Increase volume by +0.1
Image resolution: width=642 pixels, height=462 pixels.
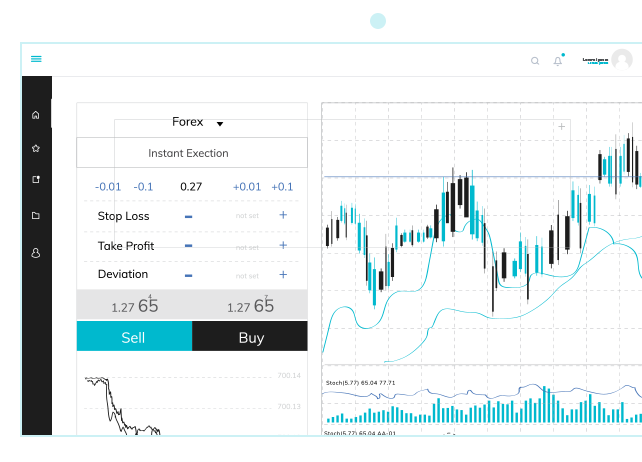[x=282, y=187]
